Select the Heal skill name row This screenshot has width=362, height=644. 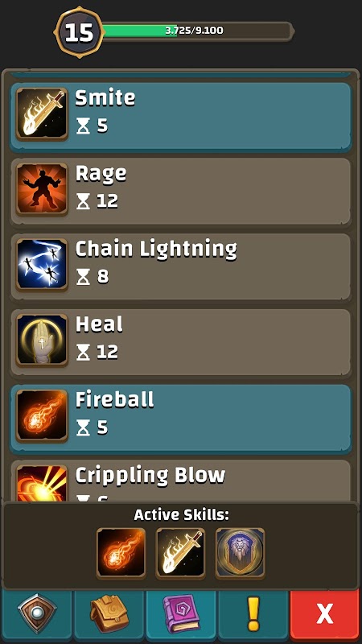point(180,343)
